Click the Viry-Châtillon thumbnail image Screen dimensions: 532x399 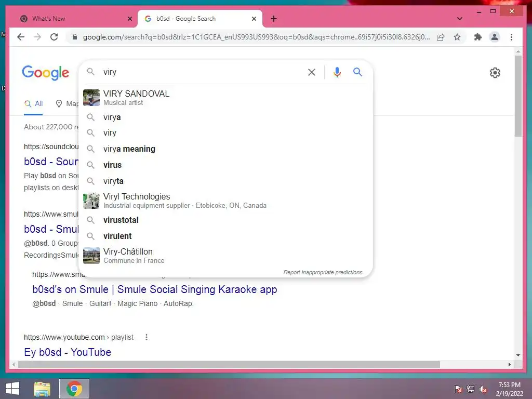[91, 256]
